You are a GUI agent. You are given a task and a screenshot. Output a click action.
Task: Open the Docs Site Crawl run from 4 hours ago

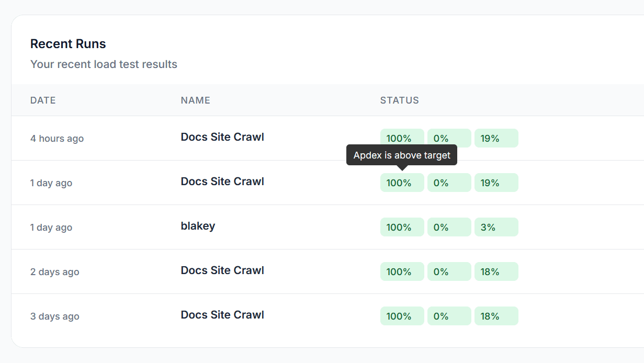[222, 137]
